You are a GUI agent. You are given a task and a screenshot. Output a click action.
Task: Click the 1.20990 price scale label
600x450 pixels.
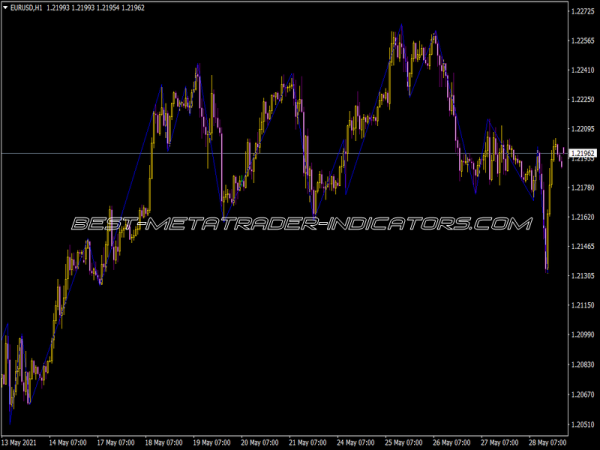coord(583,334)
